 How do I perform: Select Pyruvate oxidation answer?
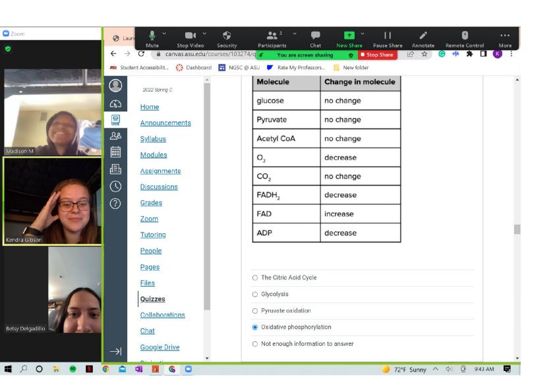pos(255,311)
